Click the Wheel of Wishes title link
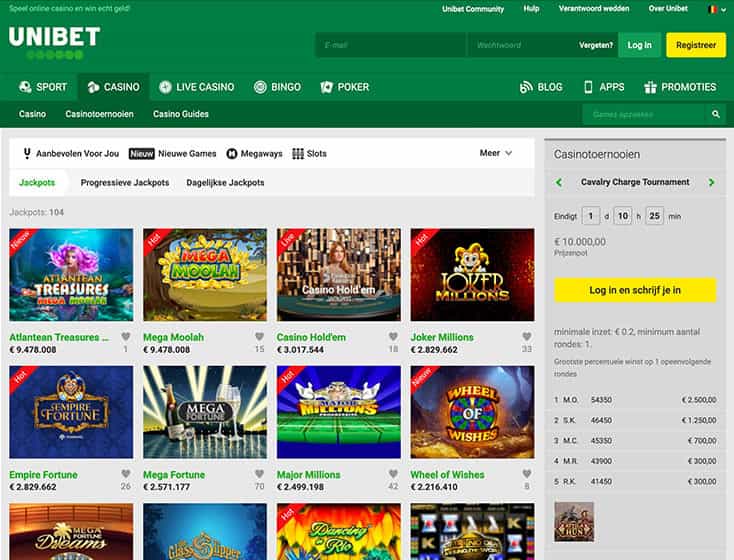This screenshot has width=734, height=560. (x=448, y=475)
